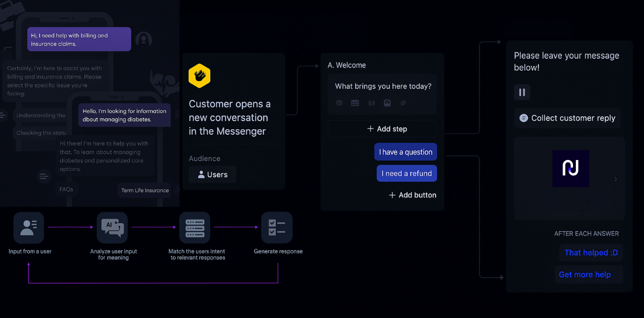The height and width of the screenshot is (318, 644).
Task: Click the emoji icon under welcome message
Action: tap(339, 103)
